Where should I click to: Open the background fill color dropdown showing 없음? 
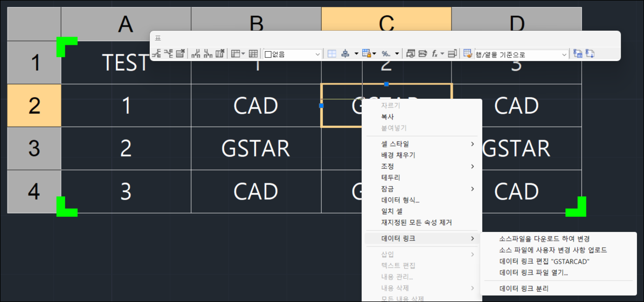[x=293, y=54]
